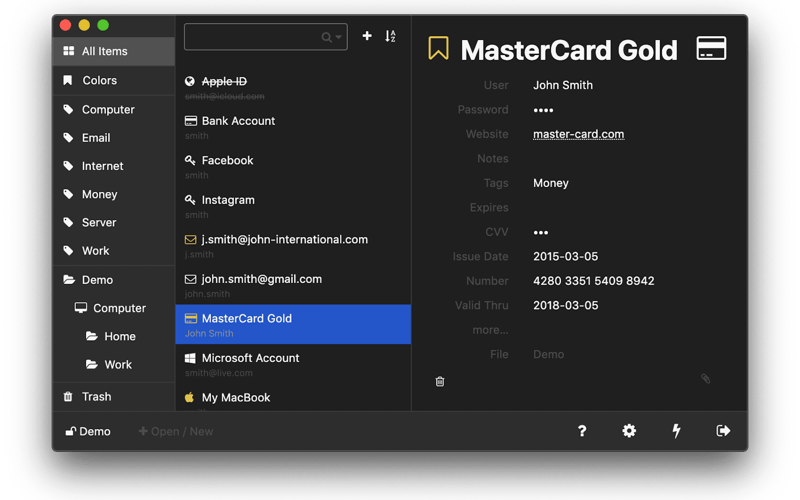Click the Windows logo icon of Microsoft Account
This screenshot has width=800, height=500.
click(x=190, y=358)
